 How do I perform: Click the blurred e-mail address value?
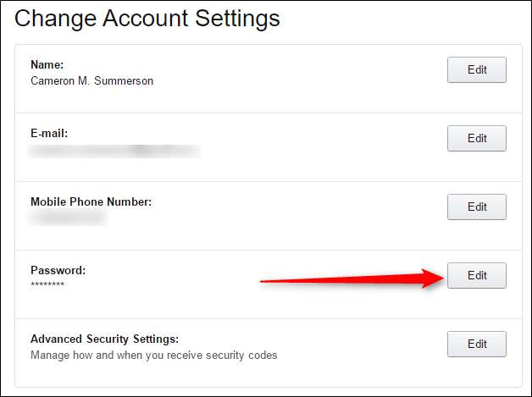coord(114,151)
